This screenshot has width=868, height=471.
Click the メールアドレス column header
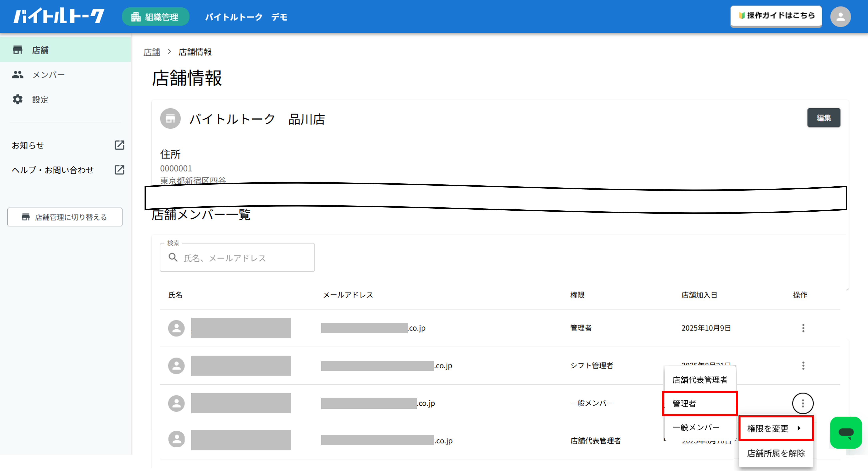coord(348,295)
